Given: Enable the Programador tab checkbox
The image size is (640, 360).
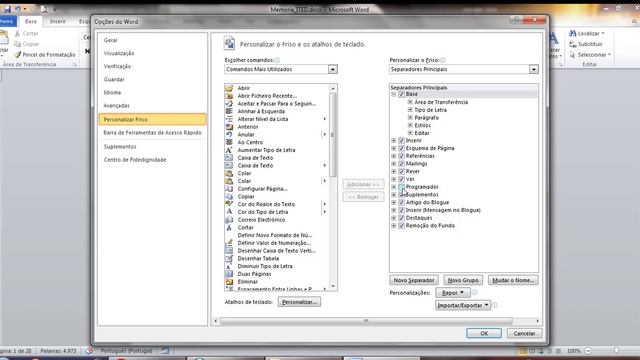Looking at the screenshot, I should [x=401, y=187].
